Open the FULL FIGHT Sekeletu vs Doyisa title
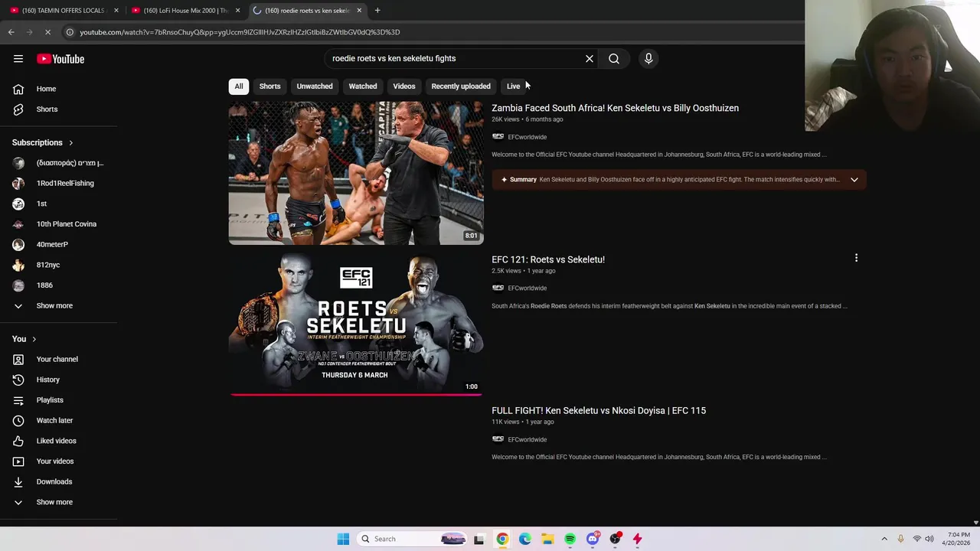 599,410
